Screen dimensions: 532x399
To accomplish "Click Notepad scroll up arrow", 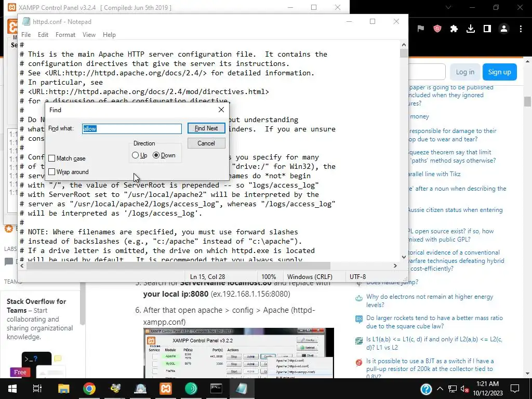I will pos(404,45).
